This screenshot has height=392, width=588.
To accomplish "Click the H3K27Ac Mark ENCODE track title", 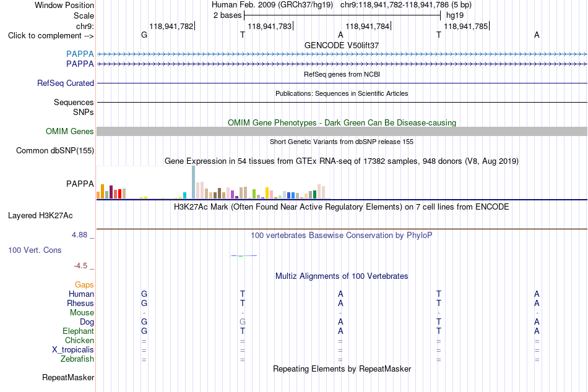I will pos(341,207).
